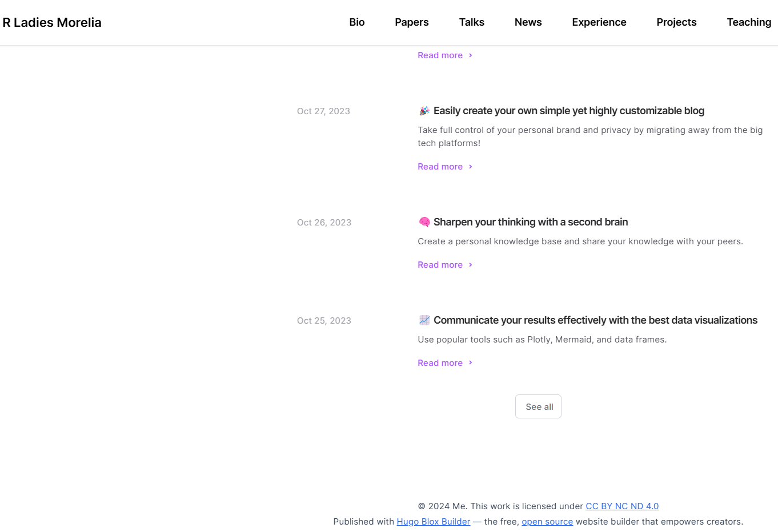Go to the Bio section
The height and width of the screenshot is (532, 778).
[x=357, y=22]
